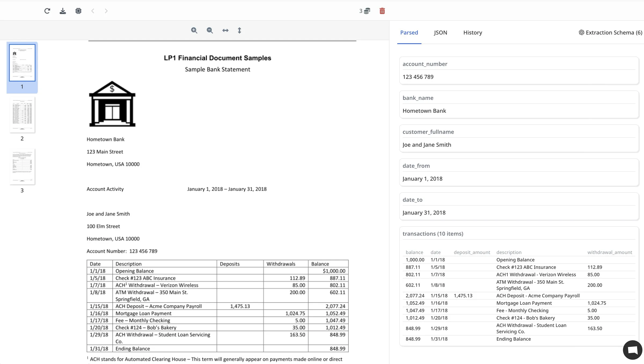Switch to the JSON tab
This screenshot has width=644, height=364.
(440, 32)
